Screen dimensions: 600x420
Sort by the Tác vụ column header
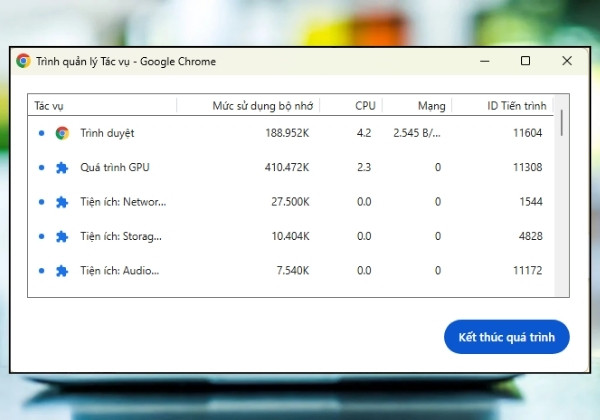tap(102, 106)
